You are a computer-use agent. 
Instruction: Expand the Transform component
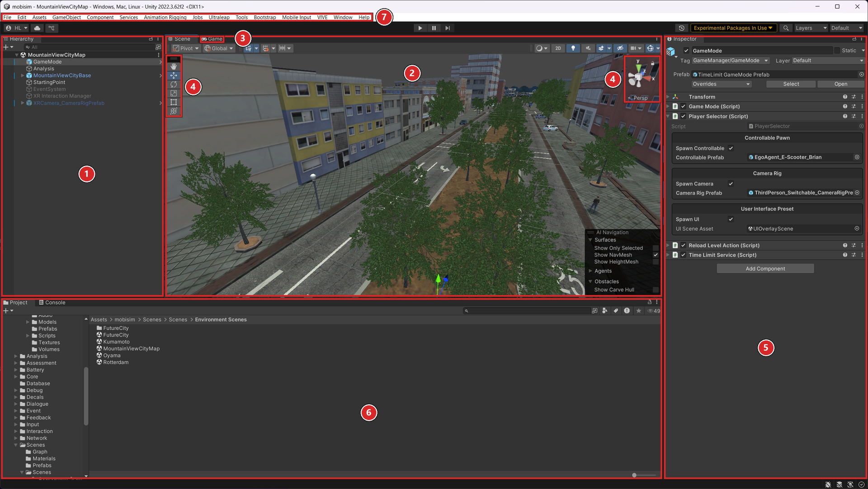(x=668, y=97)
